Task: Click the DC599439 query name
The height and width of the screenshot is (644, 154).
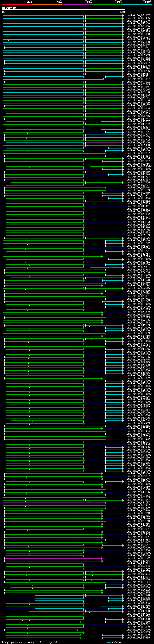Action: click(x=9, y=8)
